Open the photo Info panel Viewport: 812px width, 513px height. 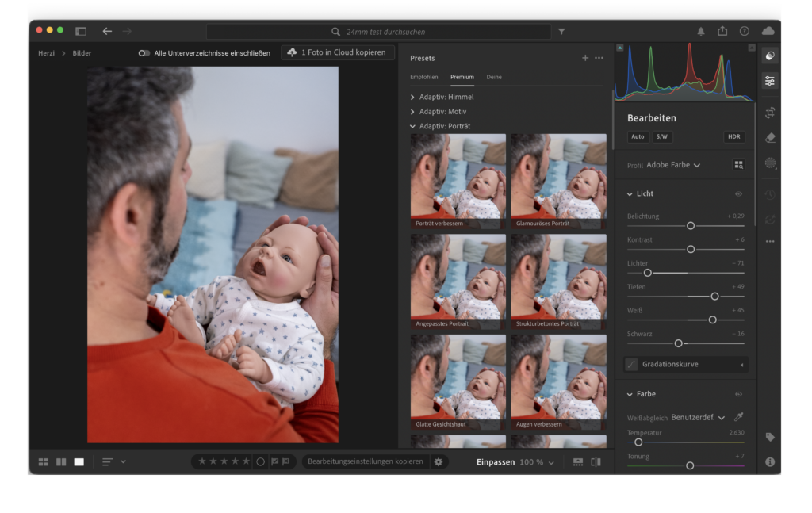(770, 461)
